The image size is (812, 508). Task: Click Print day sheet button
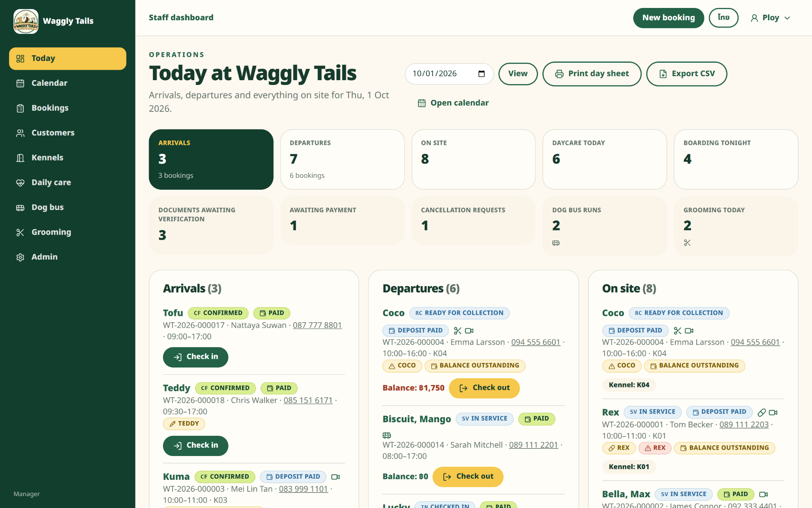click(592, 74)
